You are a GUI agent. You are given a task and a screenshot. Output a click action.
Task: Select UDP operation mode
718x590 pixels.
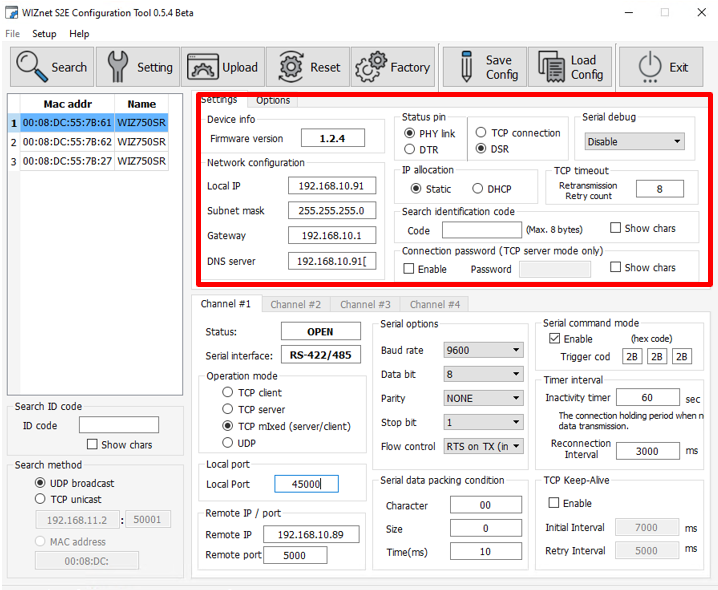[239, 443]
